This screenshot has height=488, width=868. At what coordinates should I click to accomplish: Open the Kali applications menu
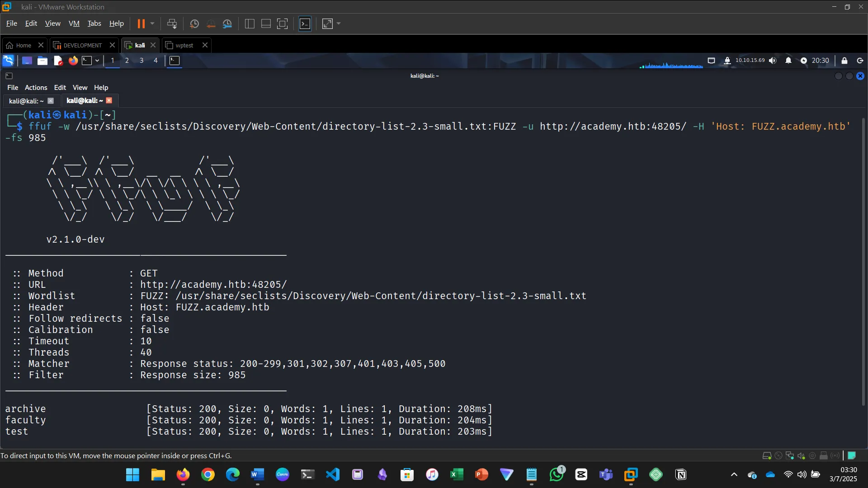pyautogui.click(x=8, y=61)
